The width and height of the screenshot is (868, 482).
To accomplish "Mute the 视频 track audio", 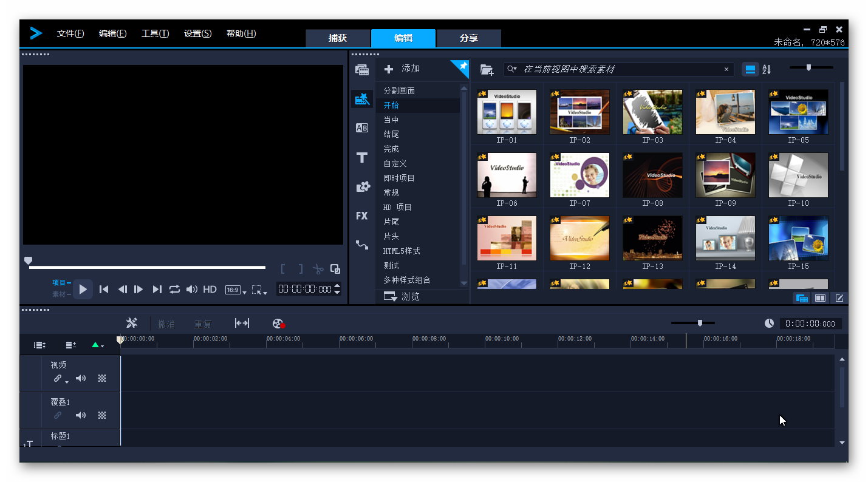I will 81,378.
